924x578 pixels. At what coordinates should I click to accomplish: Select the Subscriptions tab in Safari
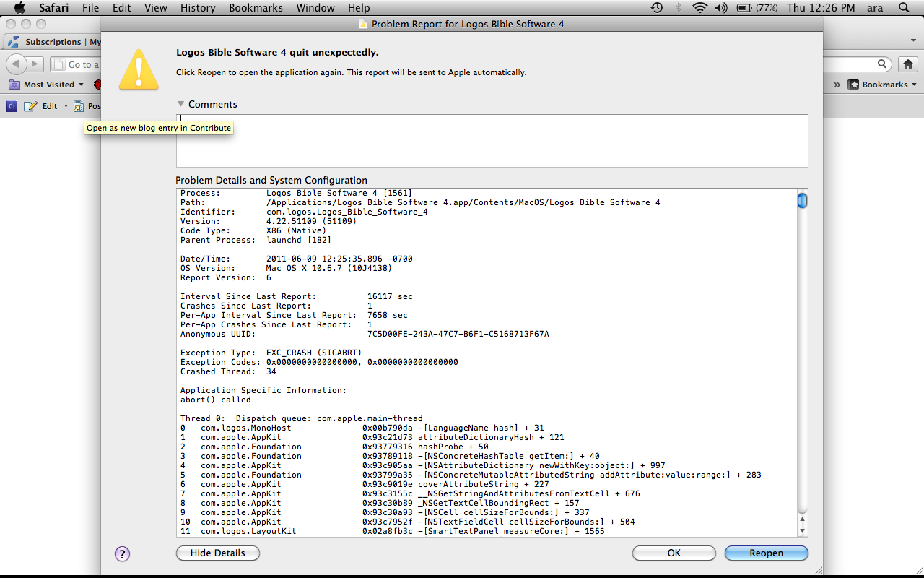click(55, 42)
